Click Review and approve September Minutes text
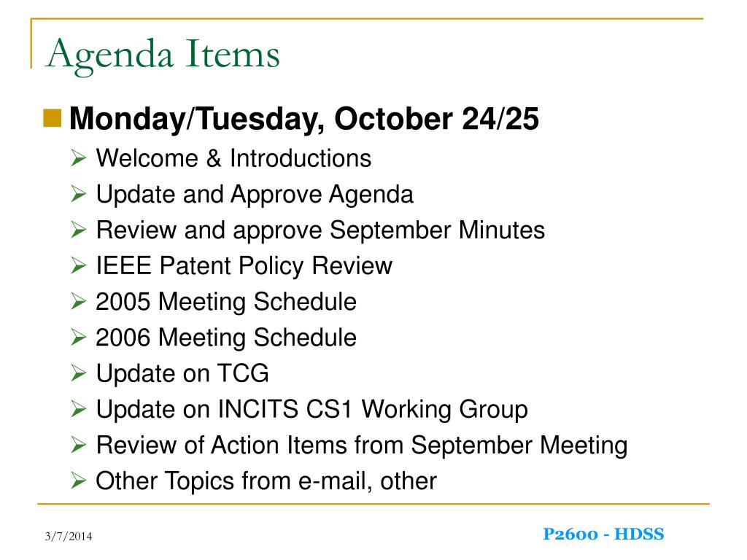Viewport: 747px width, 560px height. pos(321,230)
